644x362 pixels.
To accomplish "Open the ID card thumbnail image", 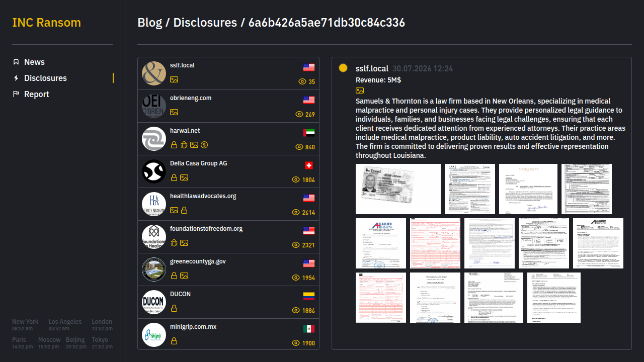I will click(x=398, y=189).
